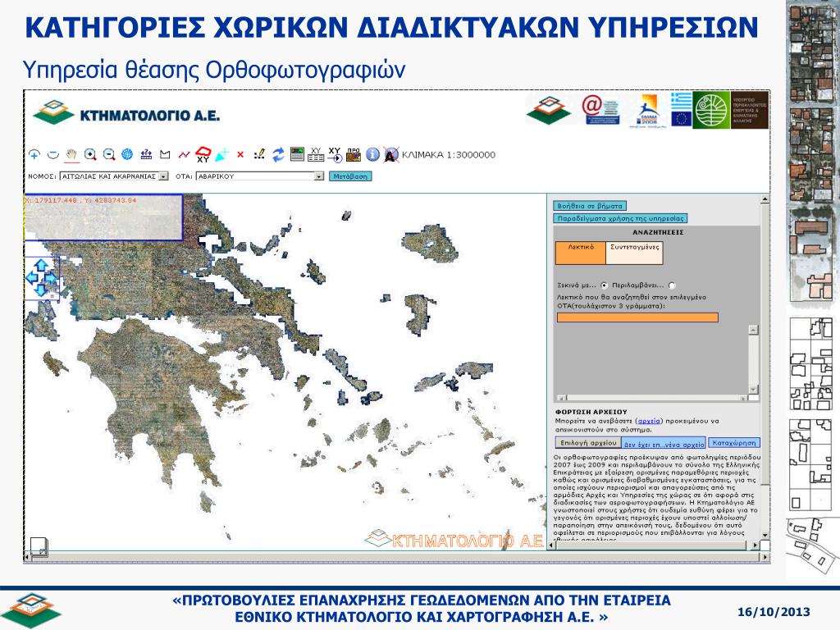Click the Ktimatologio logo in header
This screenshot has width=840, height=630.
[x=126, y=113]
